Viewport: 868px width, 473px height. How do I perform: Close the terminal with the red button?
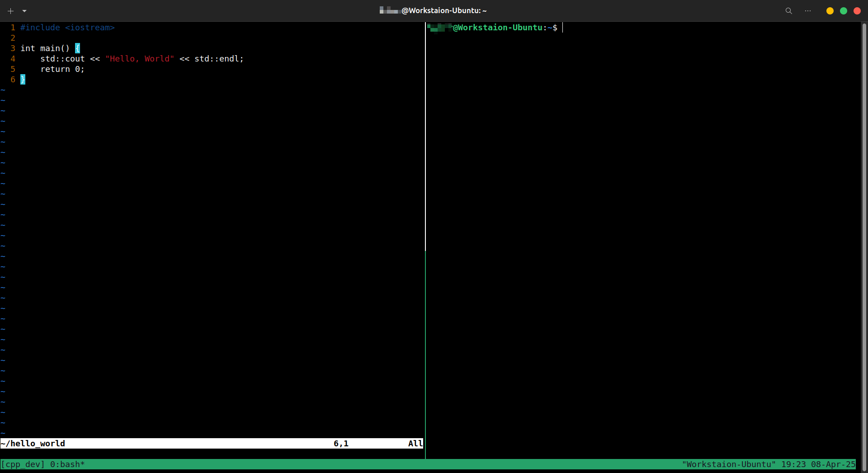(857, 11)
